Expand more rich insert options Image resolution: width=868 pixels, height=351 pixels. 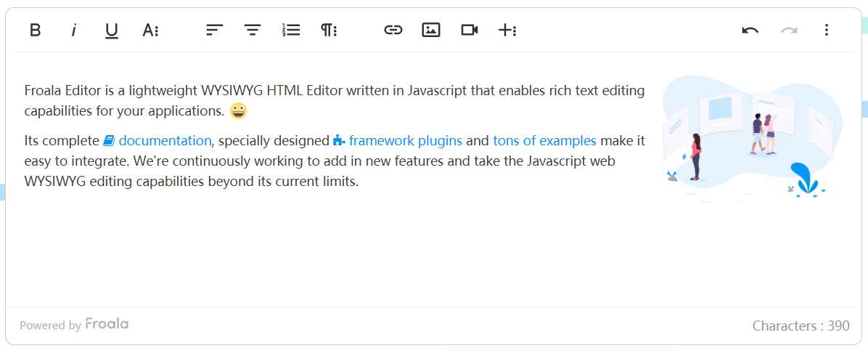(507, 31)
